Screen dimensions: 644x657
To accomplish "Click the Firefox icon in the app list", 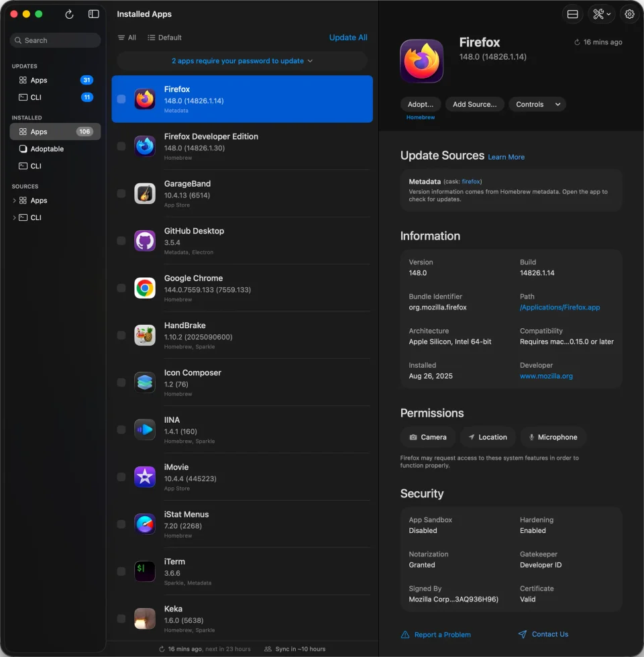I will pos(145,99).
